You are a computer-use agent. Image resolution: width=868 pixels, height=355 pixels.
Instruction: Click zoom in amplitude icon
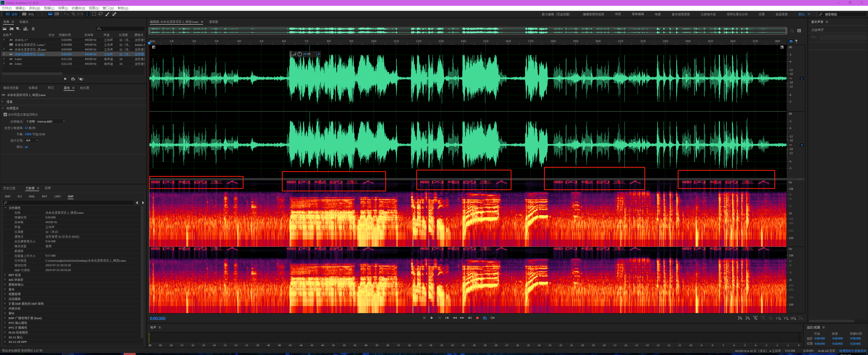[740, 318]
